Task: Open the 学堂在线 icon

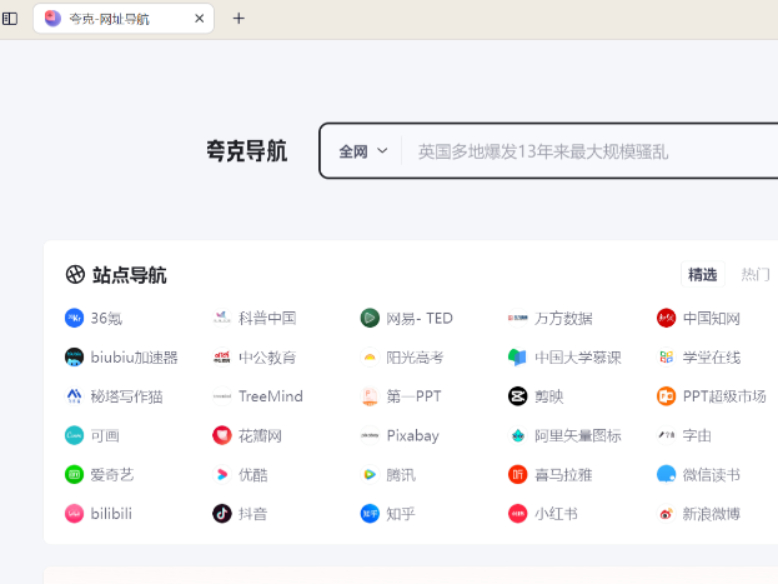Action: 666,357
